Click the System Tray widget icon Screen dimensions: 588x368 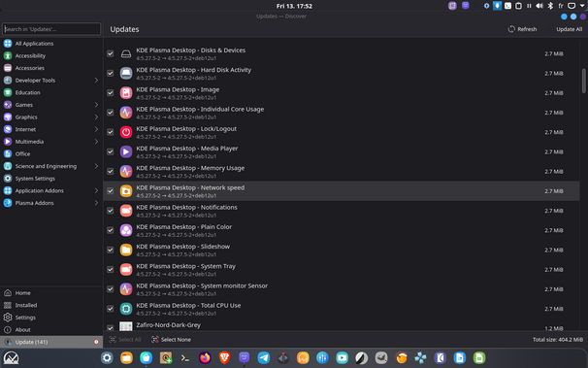point(126,269)
